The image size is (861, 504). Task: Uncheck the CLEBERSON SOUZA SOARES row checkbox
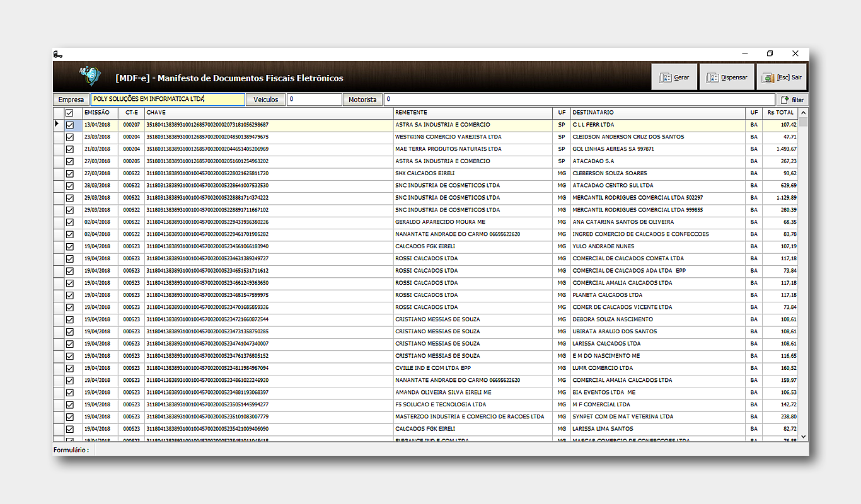click(x=69, y=173)
